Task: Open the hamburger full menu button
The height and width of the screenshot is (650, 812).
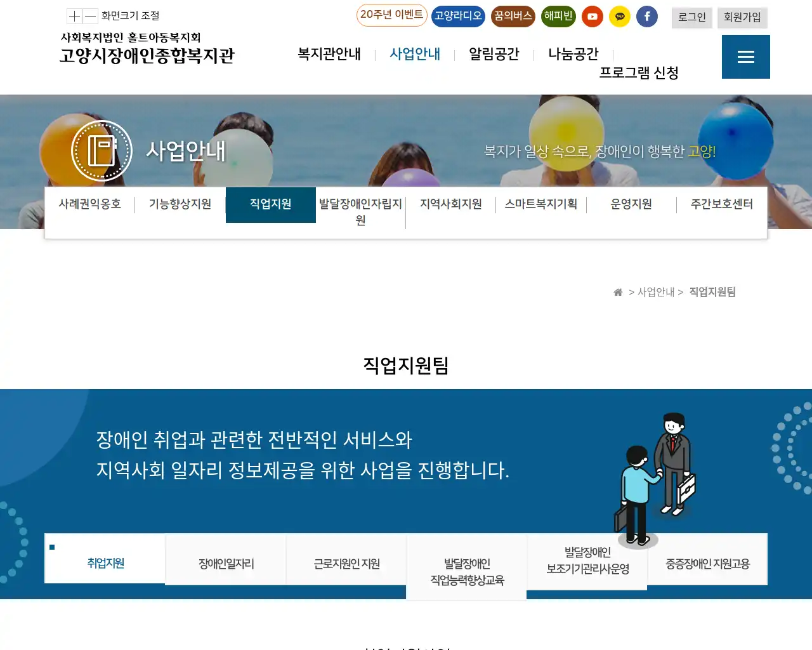Action: click(746, 57)
